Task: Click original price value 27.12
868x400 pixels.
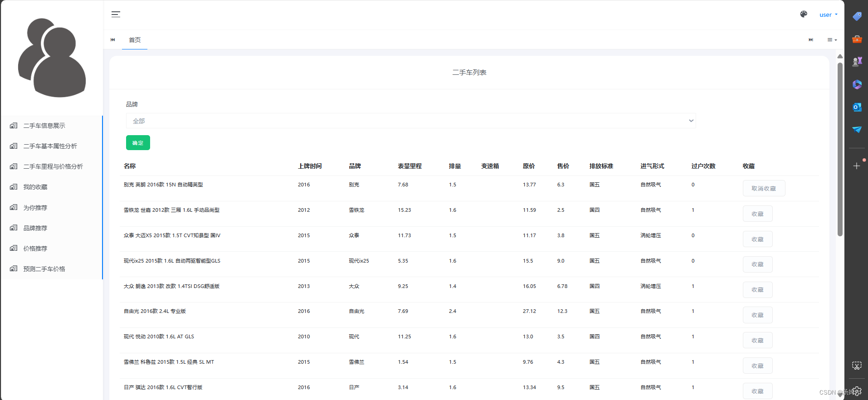Action: point(529,311)
